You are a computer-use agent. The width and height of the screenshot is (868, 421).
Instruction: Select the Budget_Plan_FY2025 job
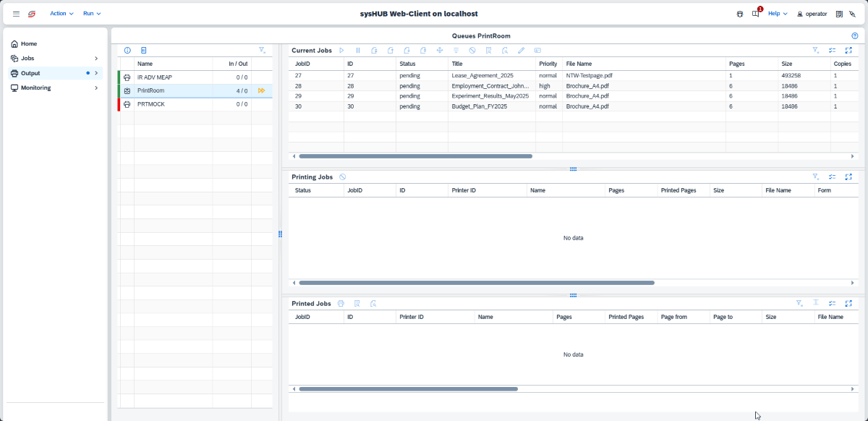(575, 106)
